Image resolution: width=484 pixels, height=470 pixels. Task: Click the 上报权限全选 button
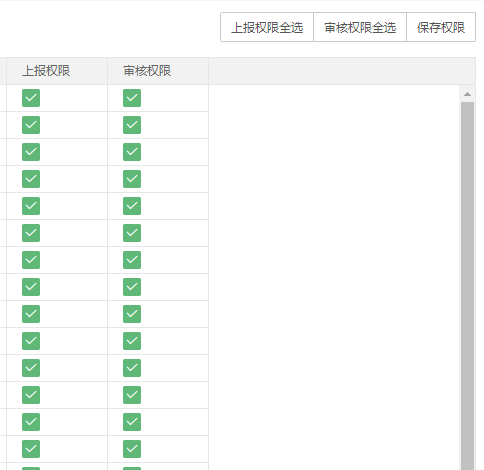267,27
